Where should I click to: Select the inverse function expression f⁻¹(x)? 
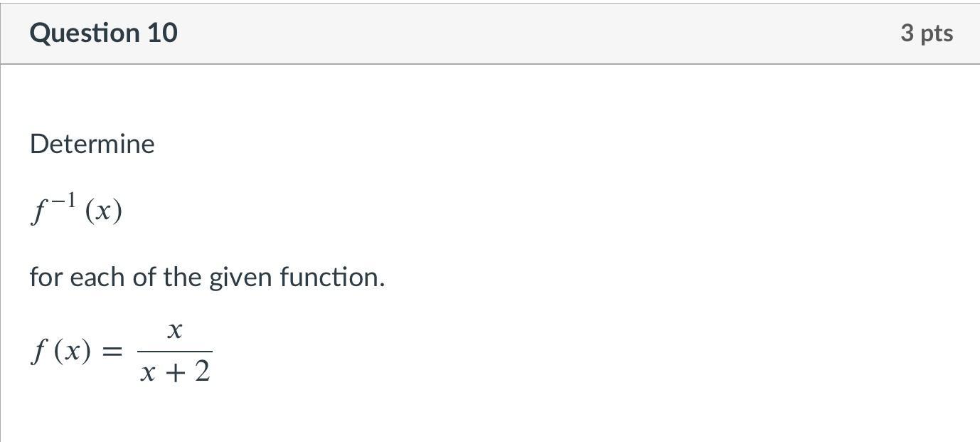coord(77,208)
